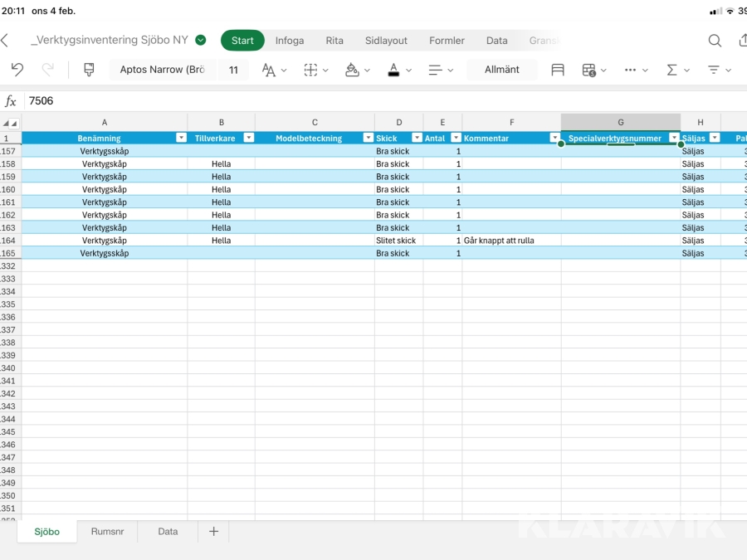This screenshot has height=560, width=747.
Task: Tap the undo arrow icon
Action: pyautogui.click(x=17, y=70)
